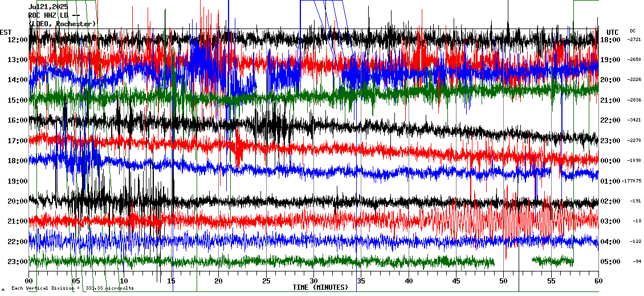Select the DC column header
This screenshot has width=644, height=296.
[x=633, y=31]
